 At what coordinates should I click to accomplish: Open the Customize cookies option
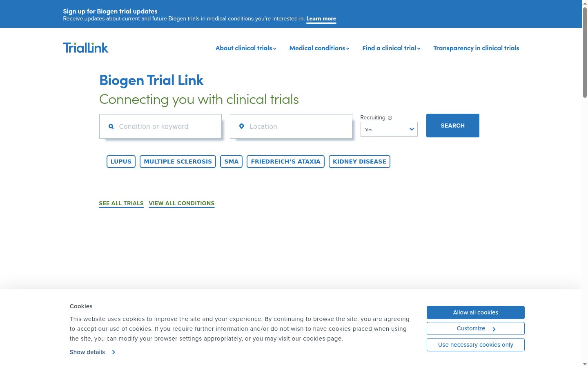[476, 328]
